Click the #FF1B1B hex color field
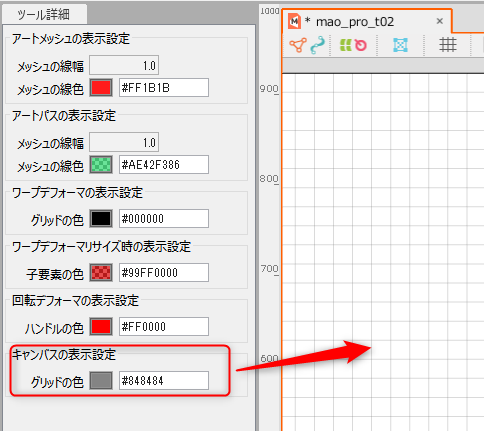 (164, 88)
